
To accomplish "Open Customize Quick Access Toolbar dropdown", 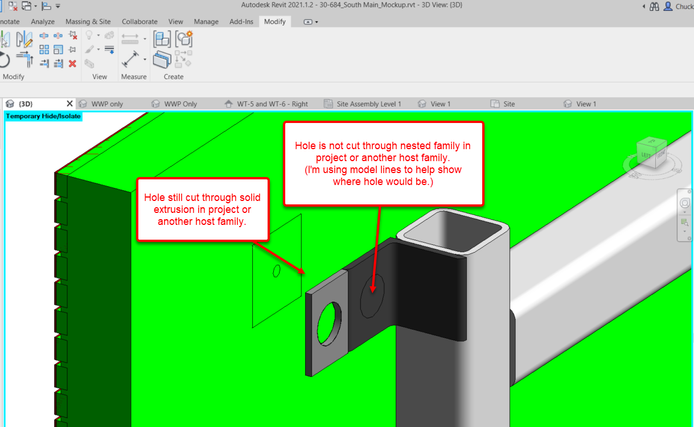I will 58,6.
